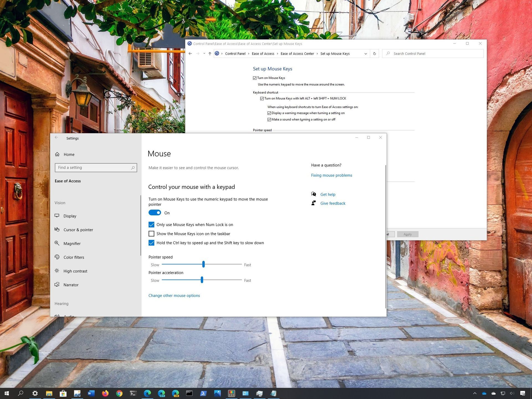
Task: Click the Fixing mouse problems link
Action: (331, 175)
